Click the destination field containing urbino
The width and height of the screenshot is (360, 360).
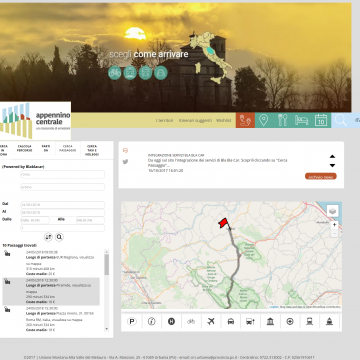[62, 187]
